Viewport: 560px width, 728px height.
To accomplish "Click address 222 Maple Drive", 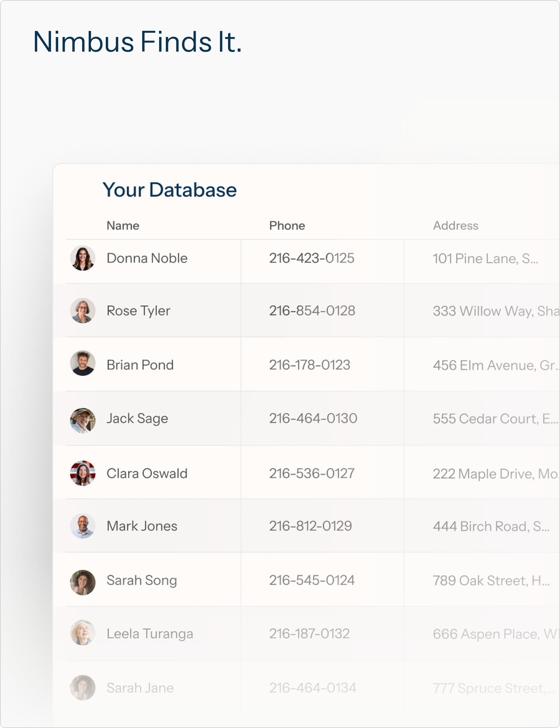I will 496,474.
